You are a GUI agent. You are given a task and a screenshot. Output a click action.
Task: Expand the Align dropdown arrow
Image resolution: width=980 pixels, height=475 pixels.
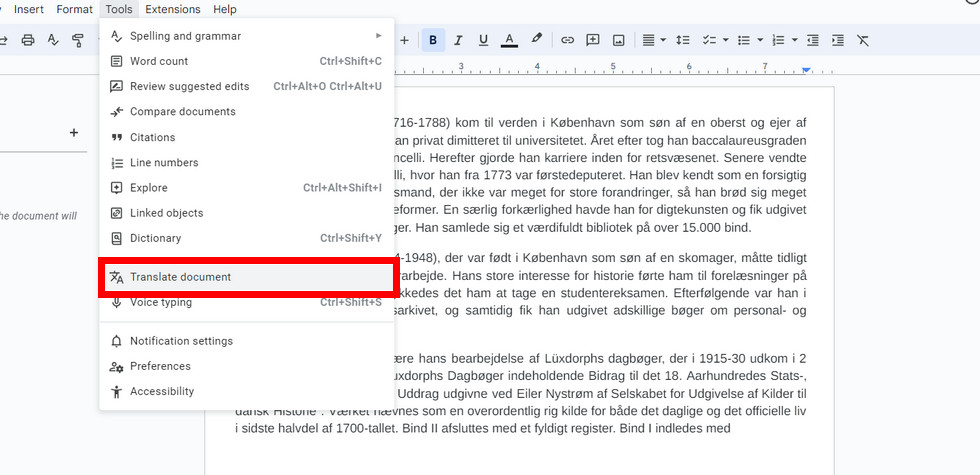(662, 41)
